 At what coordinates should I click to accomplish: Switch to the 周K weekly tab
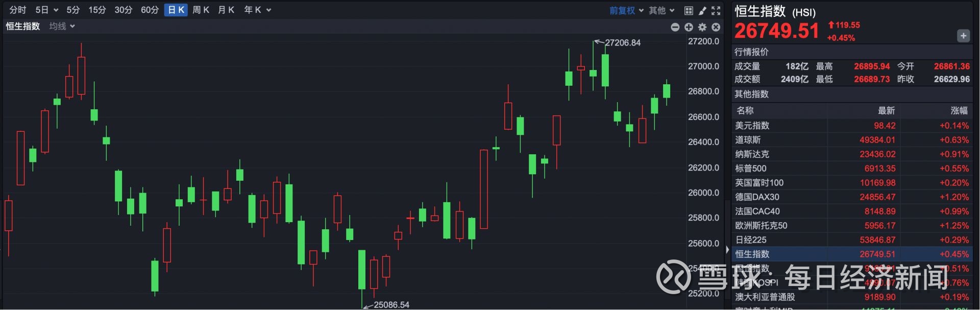(x=201, y=10)
